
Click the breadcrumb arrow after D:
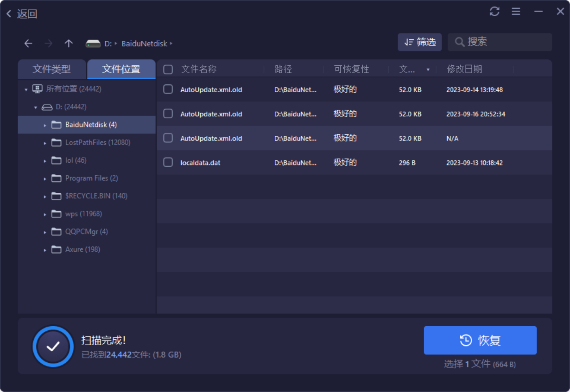pyautogui.click(x=116, y=44)
